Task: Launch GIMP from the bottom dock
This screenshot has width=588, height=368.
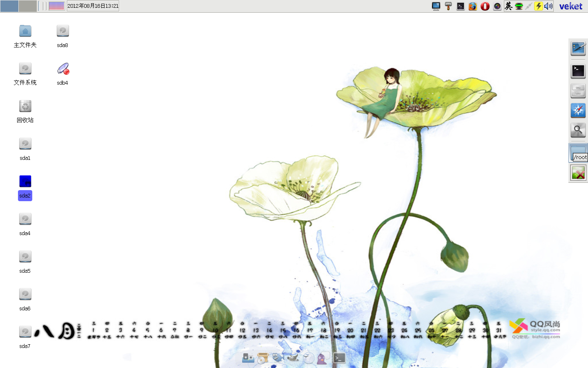Action: point(293,358)
